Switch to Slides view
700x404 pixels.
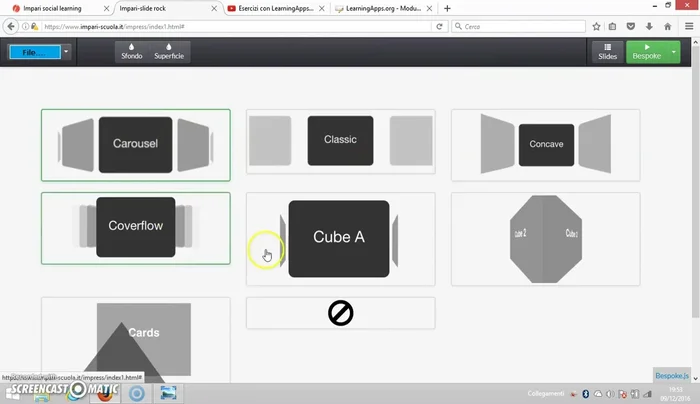pos(607,52)
